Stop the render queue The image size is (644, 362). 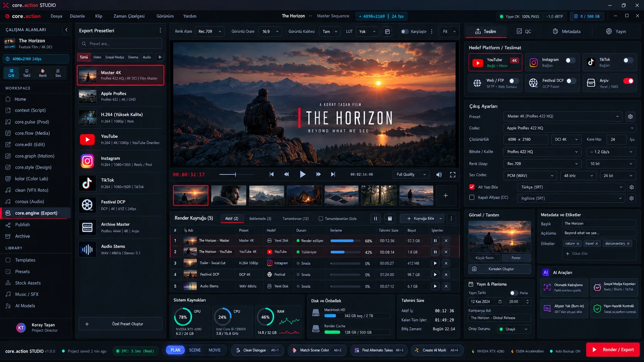tap(390, 219)
